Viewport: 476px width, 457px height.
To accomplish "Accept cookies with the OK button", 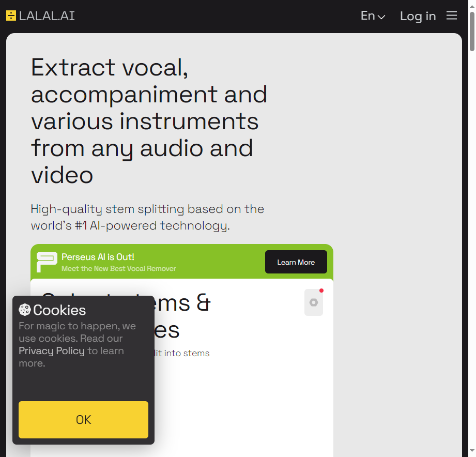I will point(84,420).
